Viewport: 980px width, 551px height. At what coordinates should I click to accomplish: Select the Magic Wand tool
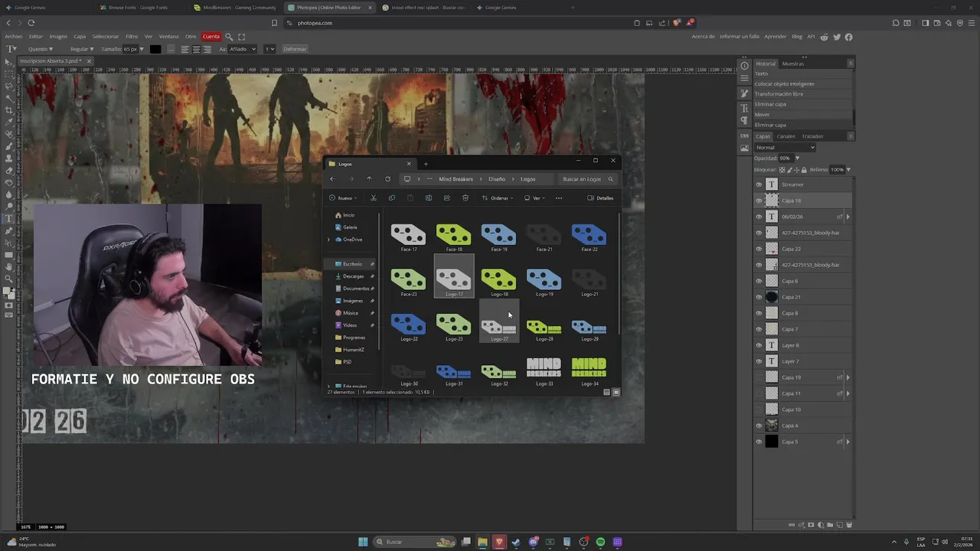(x=9, y=99)
